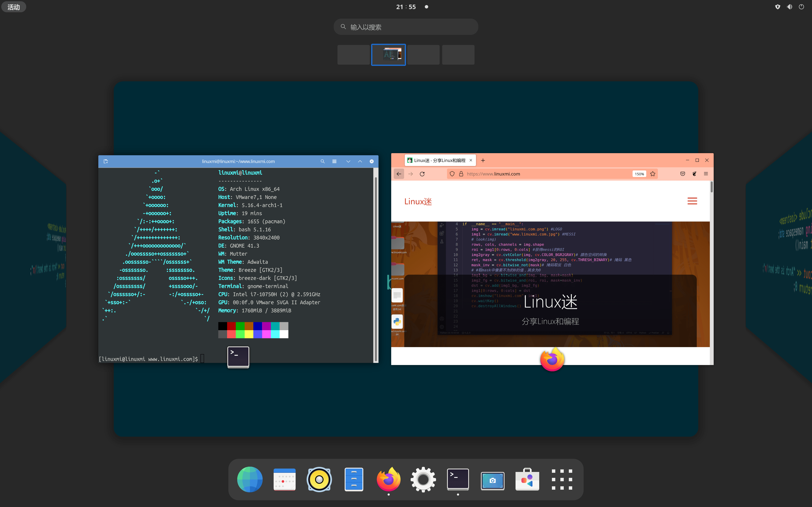Click the 150% zoom level control in Firefox

(x=639, y=174)
